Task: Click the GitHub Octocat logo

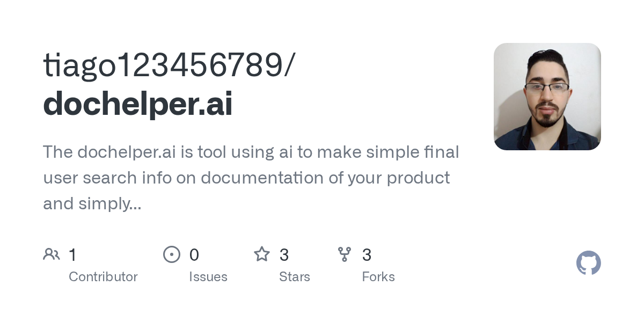Action: click(589, 264)
